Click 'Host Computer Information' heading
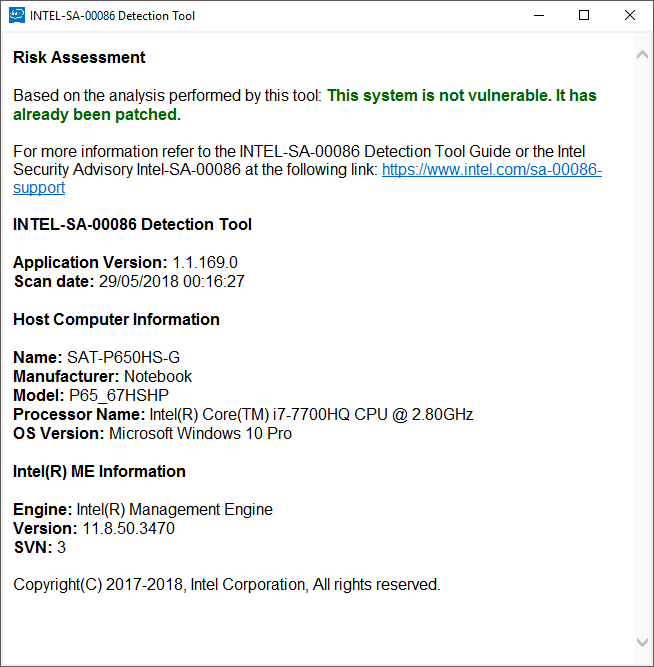The width and height of the screenshot is (654, 667). point(116,319)
